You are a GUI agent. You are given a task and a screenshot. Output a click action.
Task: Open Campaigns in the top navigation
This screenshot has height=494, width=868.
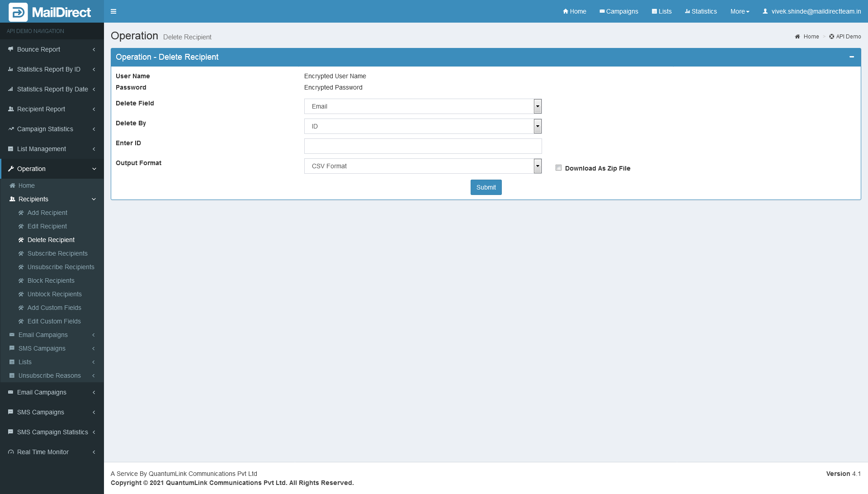point(618,11)
